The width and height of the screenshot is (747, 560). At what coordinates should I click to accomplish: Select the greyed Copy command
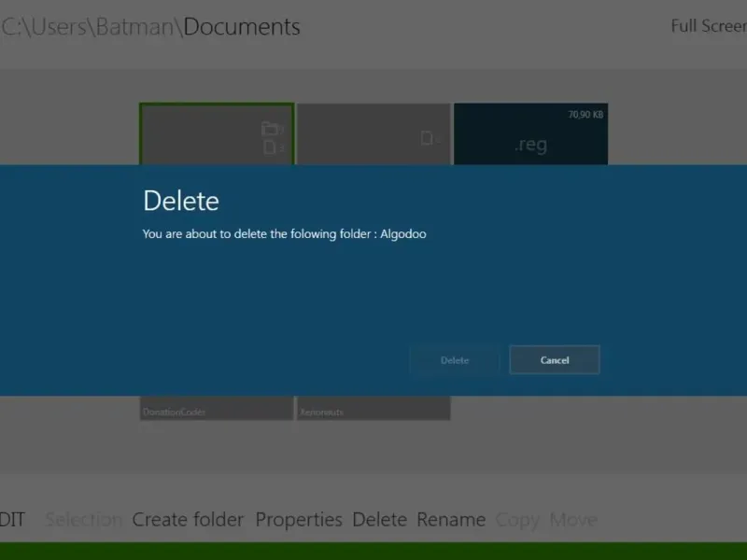point(517,520)
